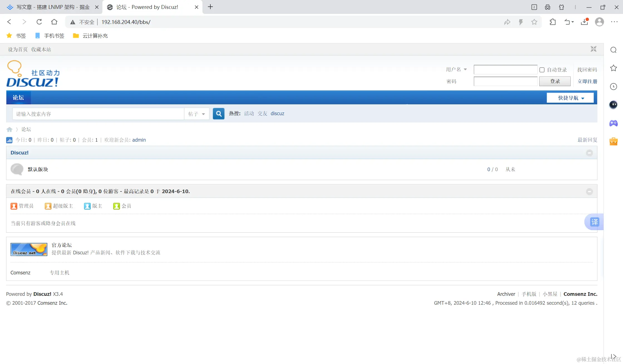Open the 手机书签 bookmarks folder
Image resolution: width=623 pixels, height=364 pixels.
click(x=50, y=36)
